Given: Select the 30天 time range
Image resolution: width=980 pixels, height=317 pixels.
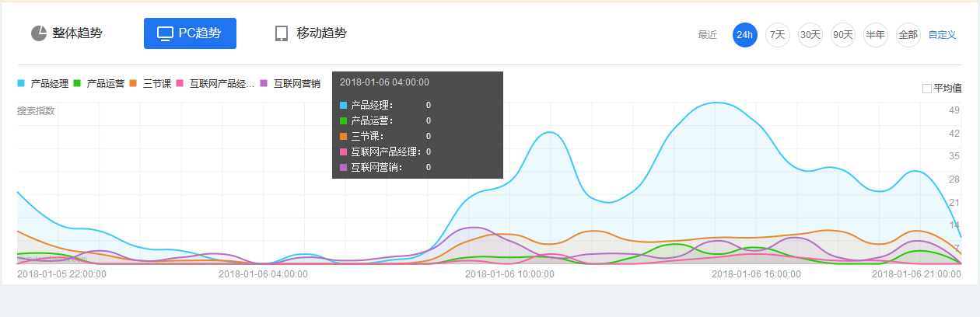Looking at the screenshot, I should tap(810, 35).
